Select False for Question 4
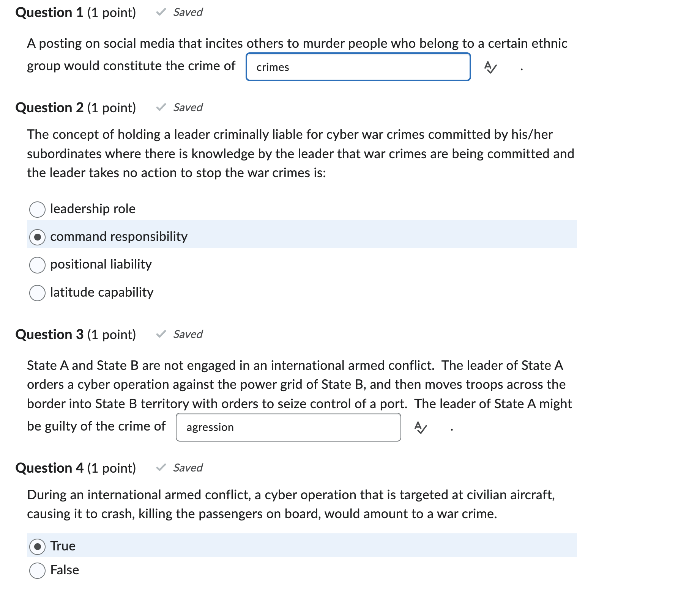The width and height of the screenshot is (700, 591). pyautogui.click(x=37, y=570)
